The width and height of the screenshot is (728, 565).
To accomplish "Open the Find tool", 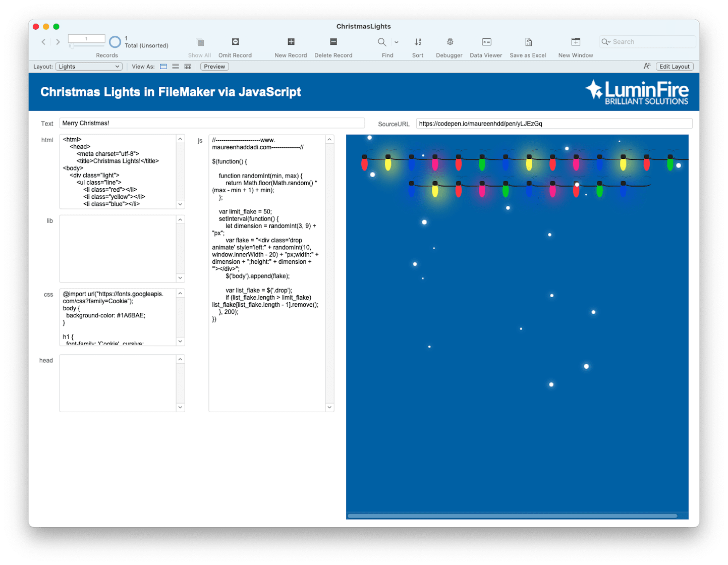I will pyautogui.click(x=382, y=42).
